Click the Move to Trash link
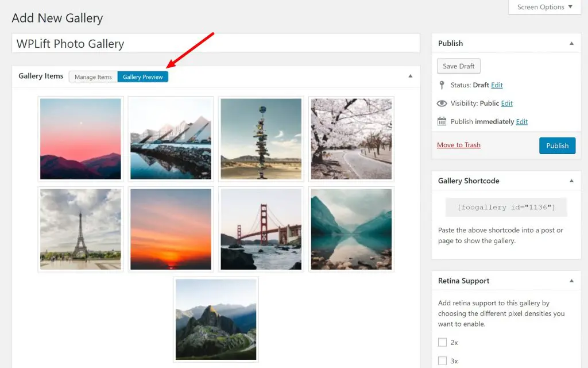The height and width of the screenshot is (368, 588). 458,145
